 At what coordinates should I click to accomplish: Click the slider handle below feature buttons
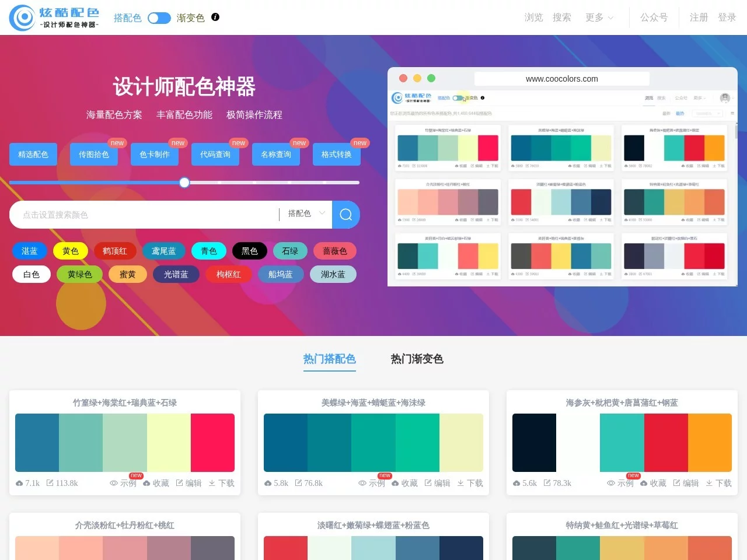pos(184,183)
